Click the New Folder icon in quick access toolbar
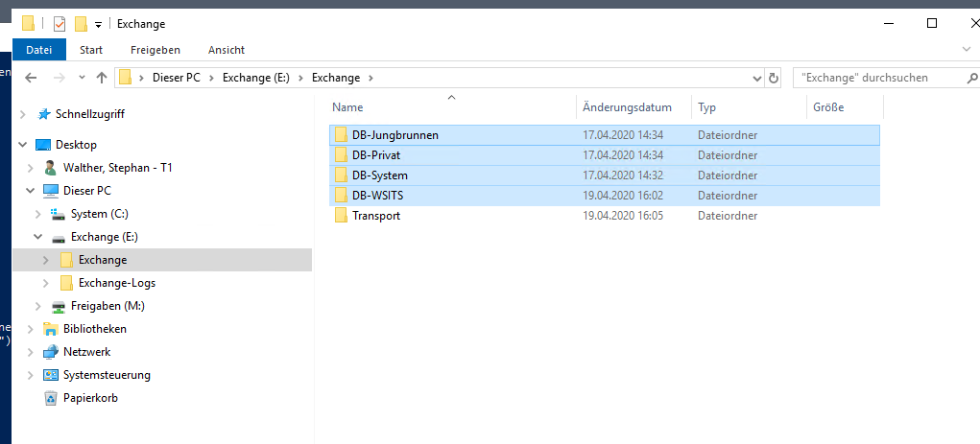This screenshot has width=980, height=444. 81,24
